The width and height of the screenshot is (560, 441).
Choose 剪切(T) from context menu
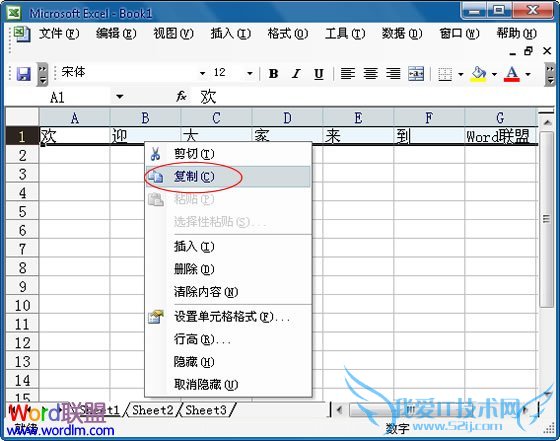228,154
